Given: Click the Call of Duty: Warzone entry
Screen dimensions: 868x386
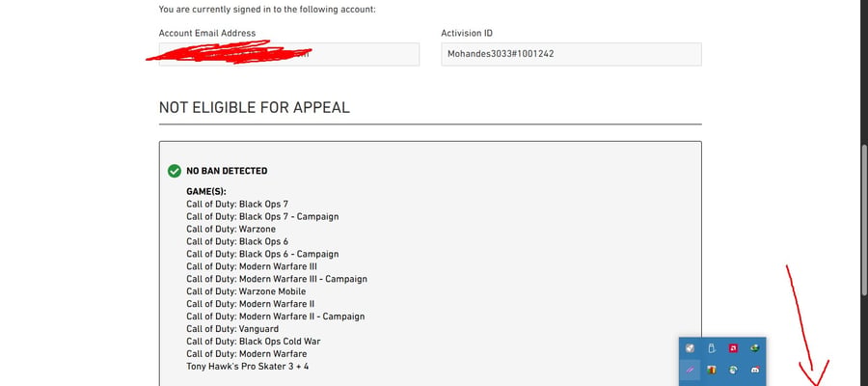Looking at the screenshot, I should pyautogui.click(x=231, y=229).
